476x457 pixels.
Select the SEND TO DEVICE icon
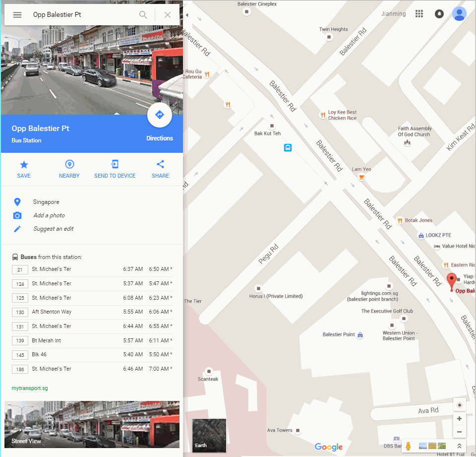115,164
